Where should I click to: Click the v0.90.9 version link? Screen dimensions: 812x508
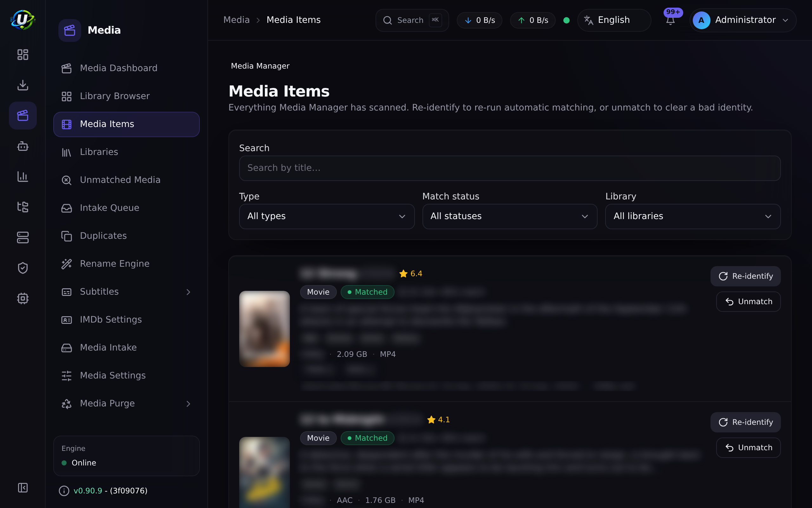[88, 491]
